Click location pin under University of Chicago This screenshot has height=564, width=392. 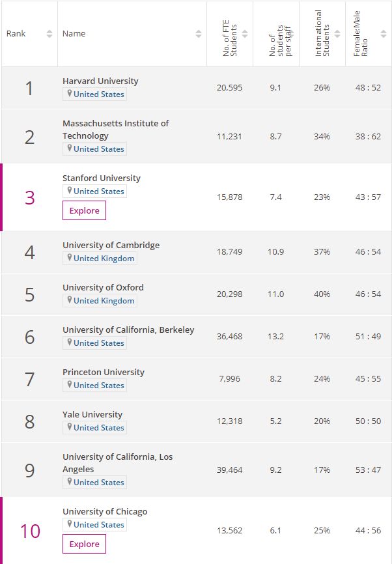[x=69, y=524]
